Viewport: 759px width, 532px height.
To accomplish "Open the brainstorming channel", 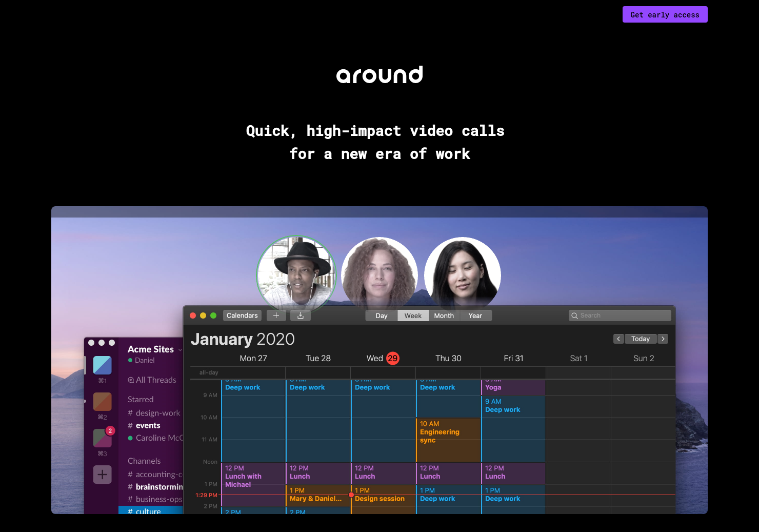I will point(155,487).
